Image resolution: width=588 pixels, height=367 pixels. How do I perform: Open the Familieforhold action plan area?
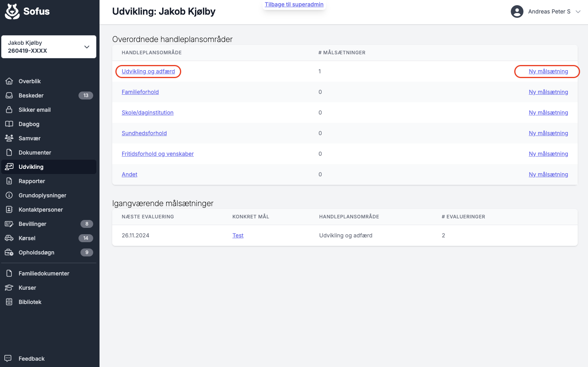point(140,92)
